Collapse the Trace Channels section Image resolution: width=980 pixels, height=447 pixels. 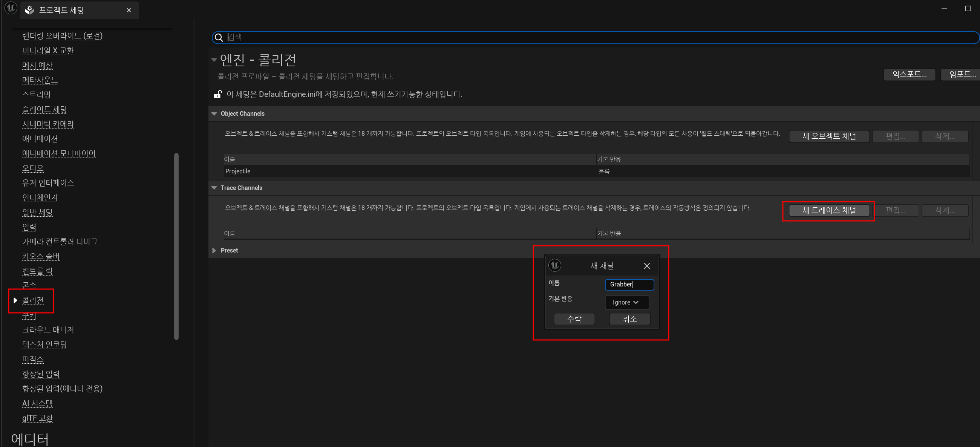[214, 188]
